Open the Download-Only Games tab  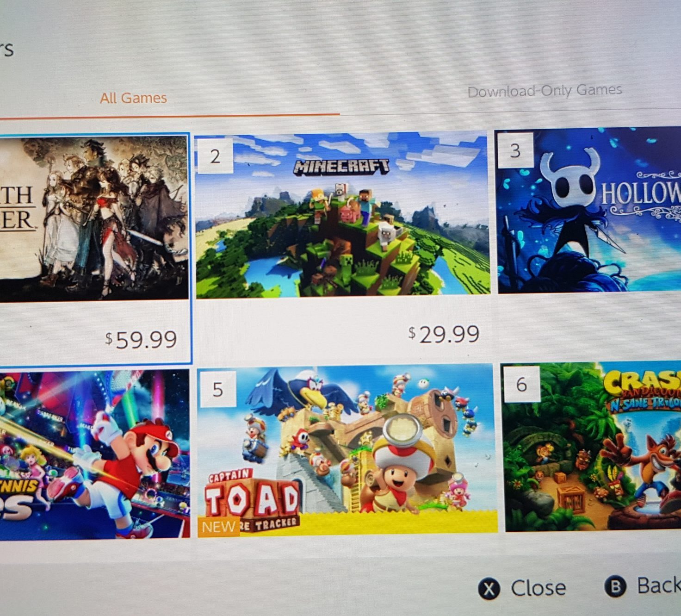point(545,91)
